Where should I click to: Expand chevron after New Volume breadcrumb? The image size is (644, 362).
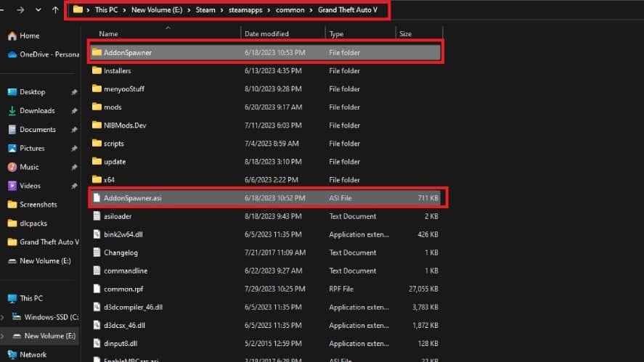pyautogui.click(x=189, y=10)
